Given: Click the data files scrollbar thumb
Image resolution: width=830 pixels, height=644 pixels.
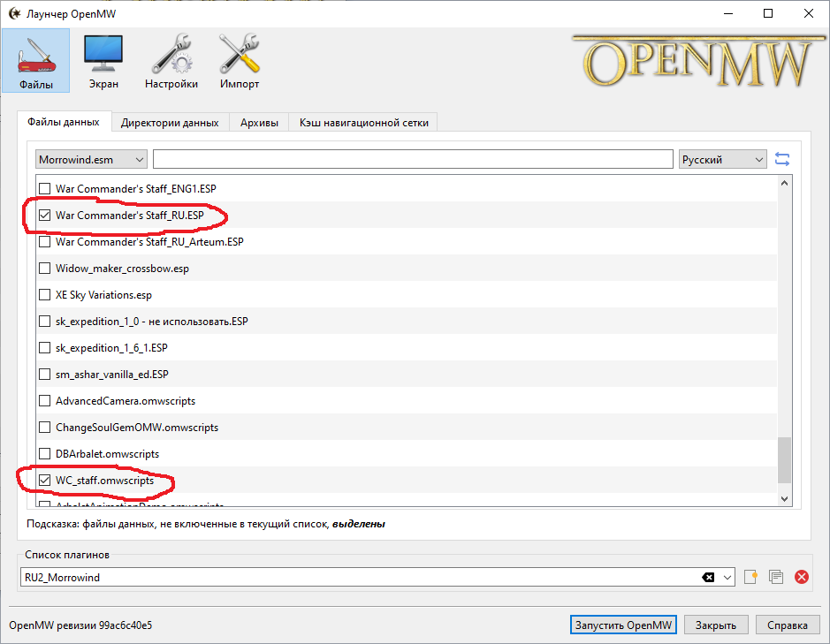Looking at the screenshot, I should coord(784,460).
